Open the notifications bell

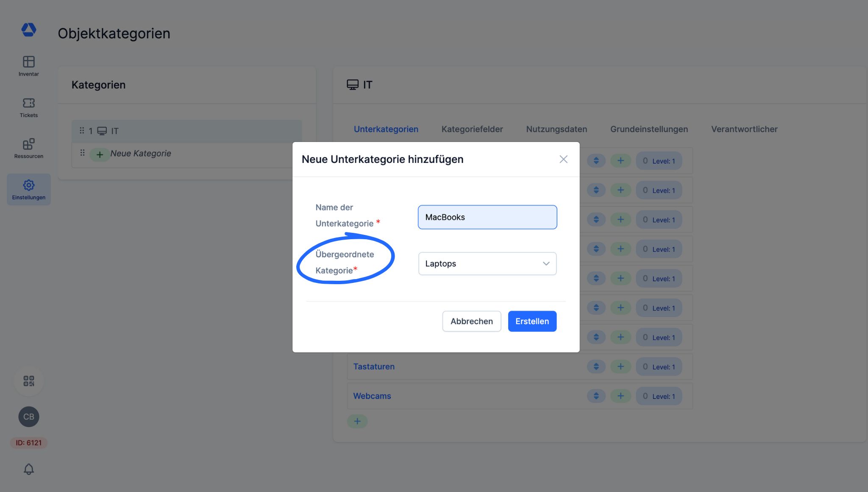(29, 469)
